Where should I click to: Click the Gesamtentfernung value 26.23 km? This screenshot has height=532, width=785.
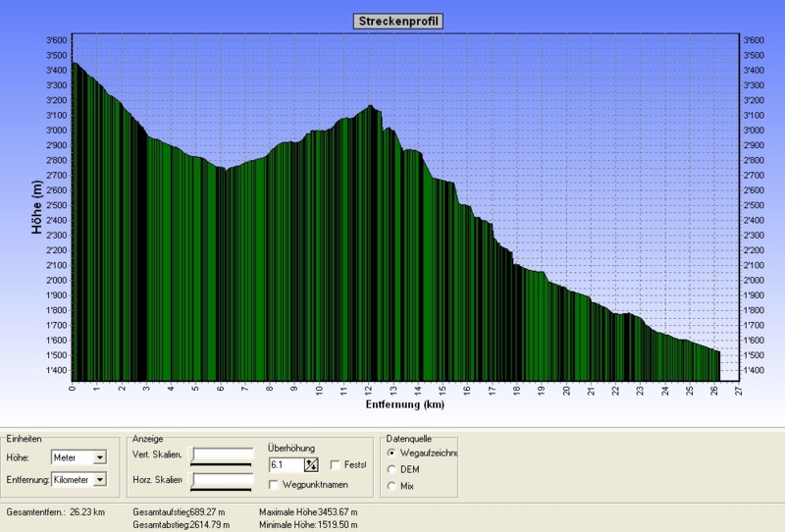[88, 512]
